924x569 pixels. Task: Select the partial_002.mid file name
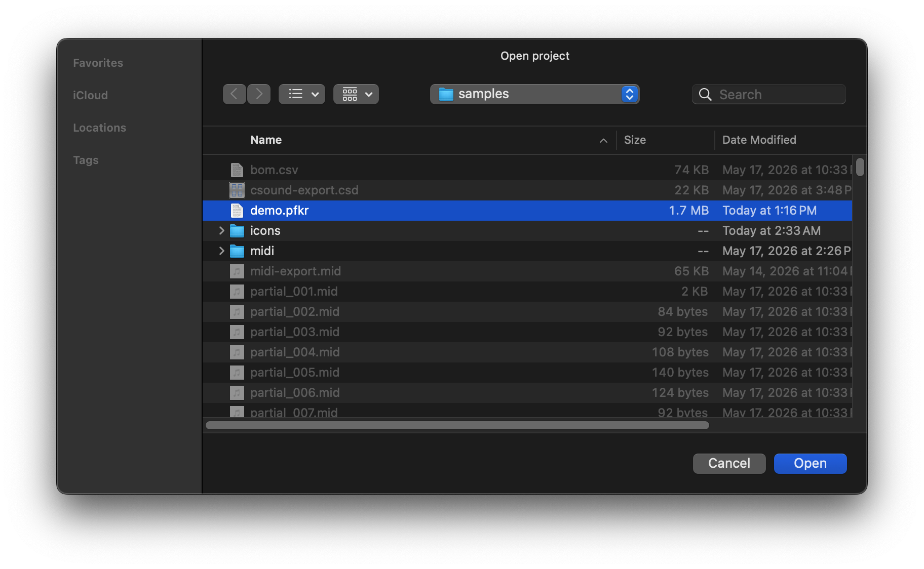[295, 312]
